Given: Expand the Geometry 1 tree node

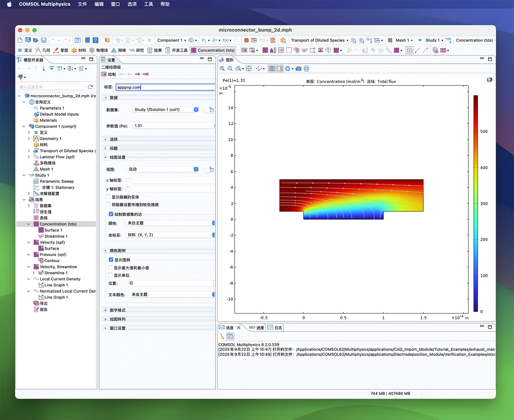Looking at the screenshot, I should [x=29, y=139].
